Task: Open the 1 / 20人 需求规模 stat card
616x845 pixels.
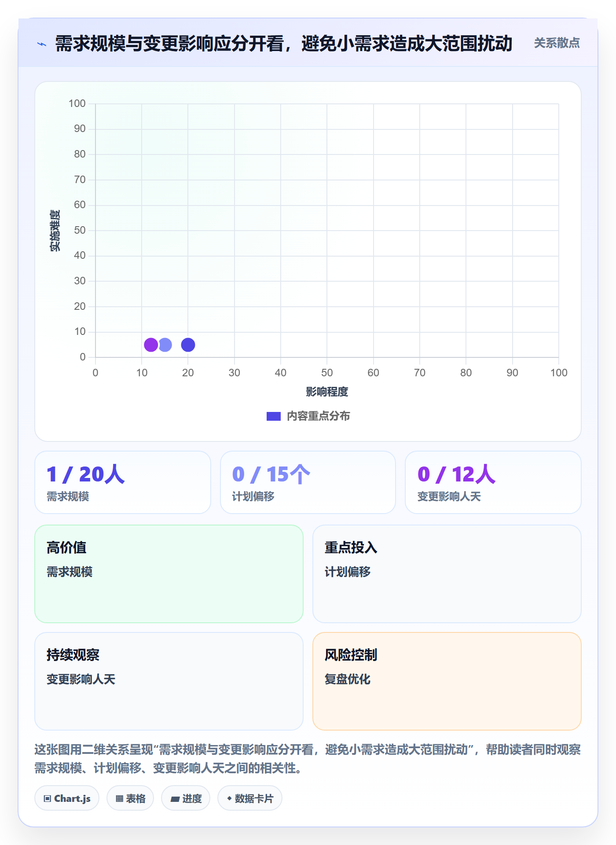Action: tap(123, 482)
